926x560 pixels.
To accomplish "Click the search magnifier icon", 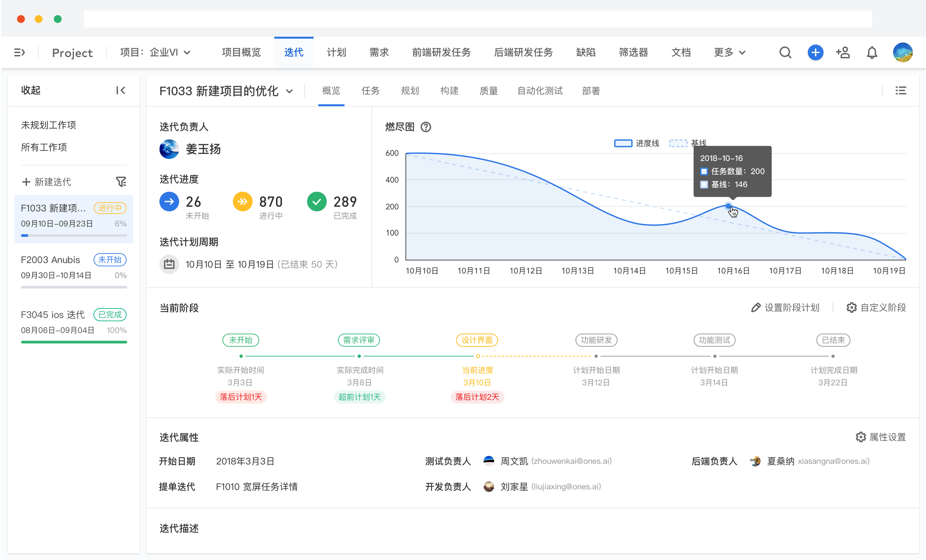I will [785, 52].
